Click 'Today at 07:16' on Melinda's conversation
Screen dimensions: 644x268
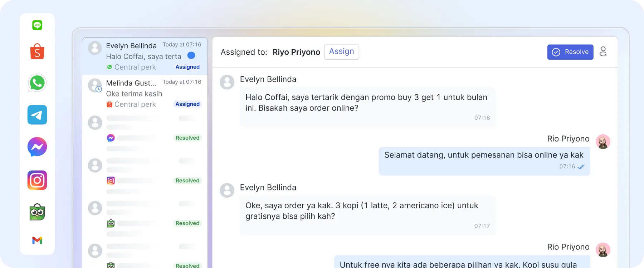point(182,82)
